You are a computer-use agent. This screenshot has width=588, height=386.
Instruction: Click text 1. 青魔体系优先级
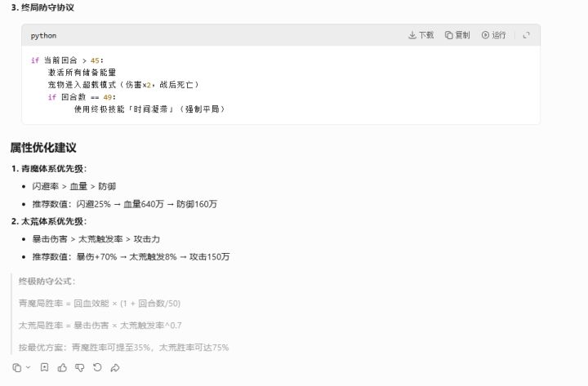pyautogui.click(x=49, y=169)
